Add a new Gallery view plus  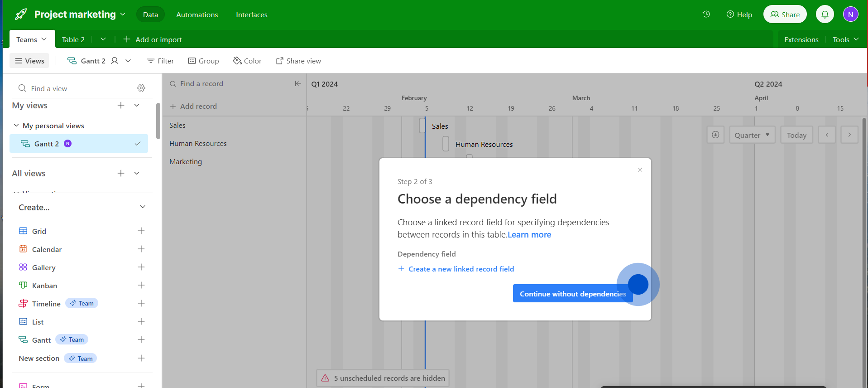pos(141,267)
